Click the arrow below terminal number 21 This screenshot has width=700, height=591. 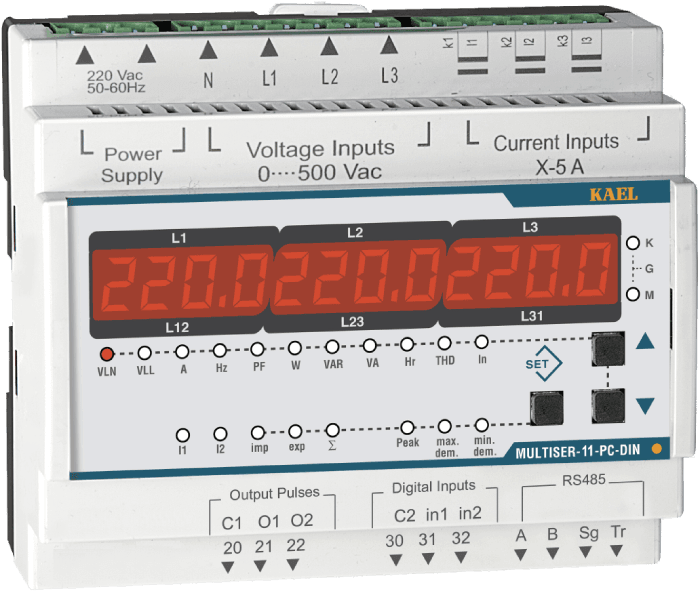260,566
